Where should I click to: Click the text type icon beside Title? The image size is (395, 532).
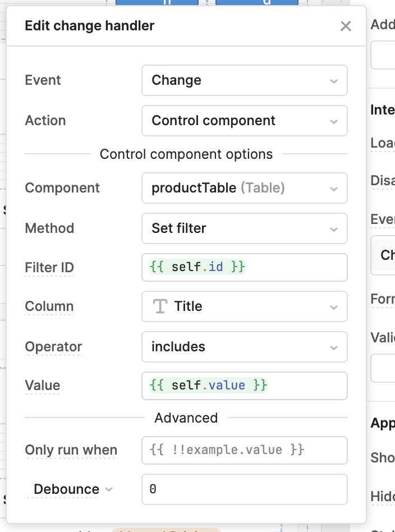coord(160,306)
